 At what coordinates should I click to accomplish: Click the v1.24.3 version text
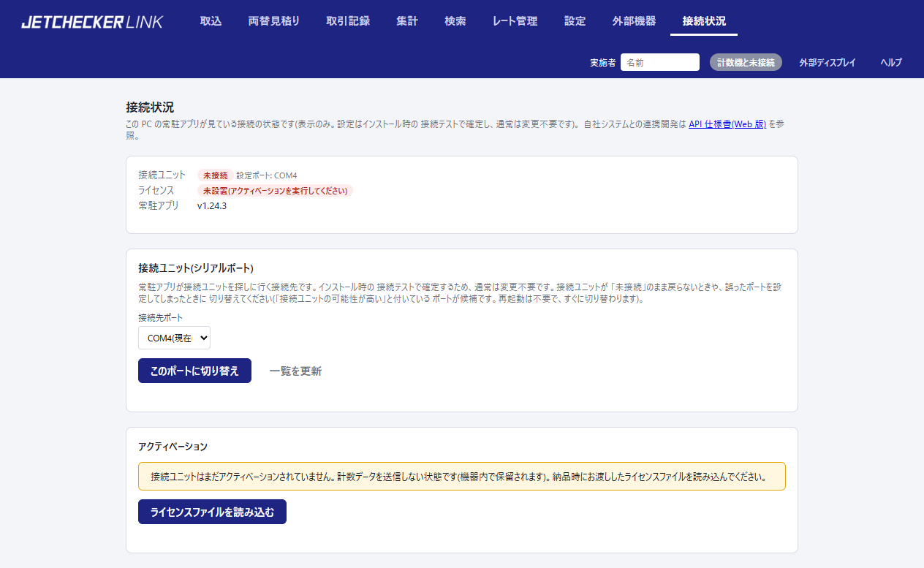212,206
